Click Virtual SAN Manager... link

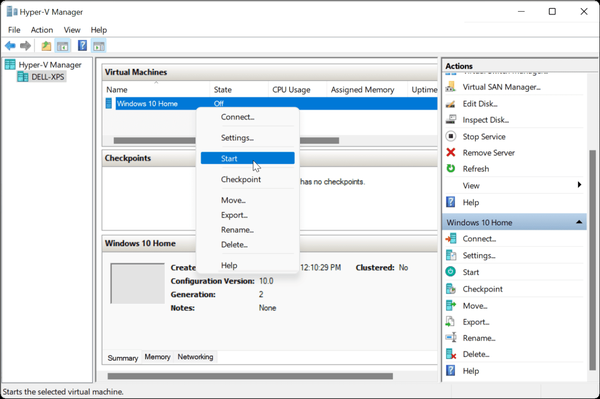[501, 87]
